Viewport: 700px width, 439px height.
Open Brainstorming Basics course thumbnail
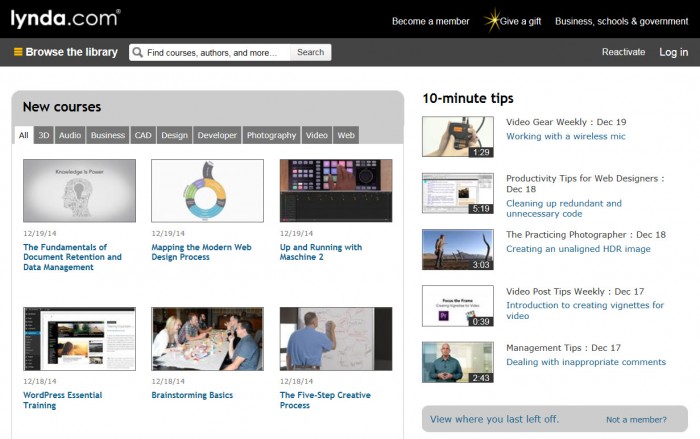coord(207,339)
